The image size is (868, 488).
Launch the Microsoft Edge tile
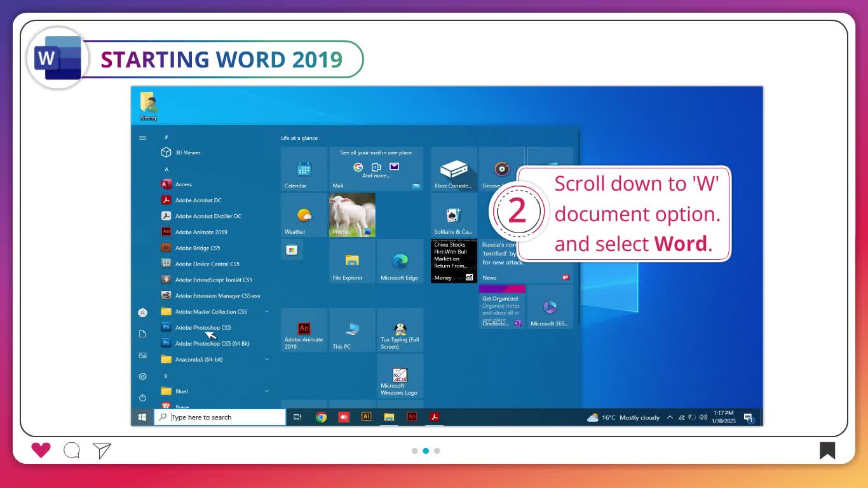400,261
